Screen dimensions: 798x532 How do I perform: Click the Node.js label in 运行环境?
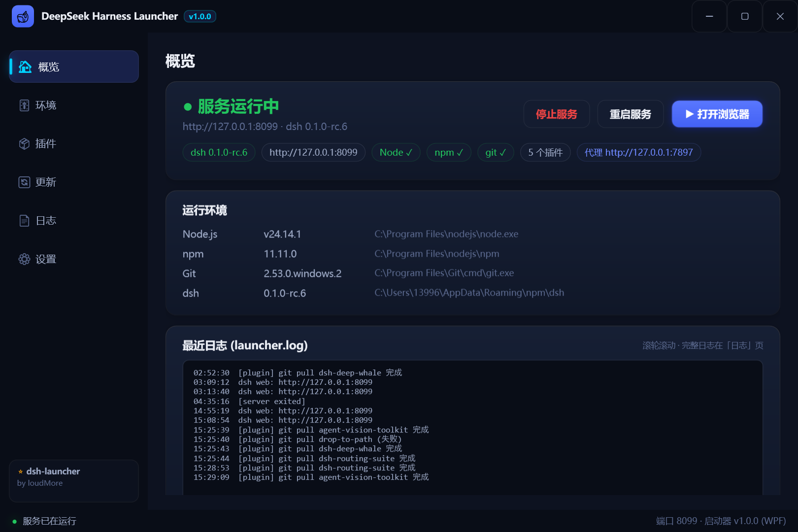(x=200, y=234)
